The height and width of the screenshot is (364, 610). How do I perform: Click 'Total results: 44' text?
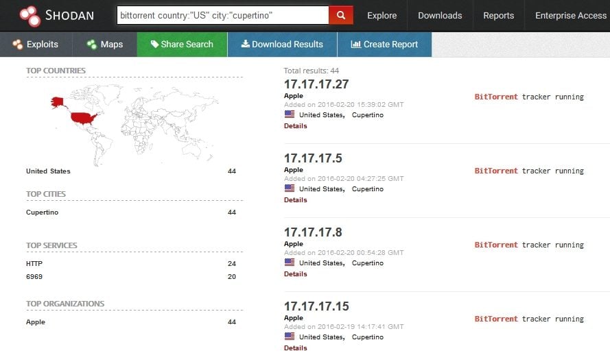coord(312,71)
